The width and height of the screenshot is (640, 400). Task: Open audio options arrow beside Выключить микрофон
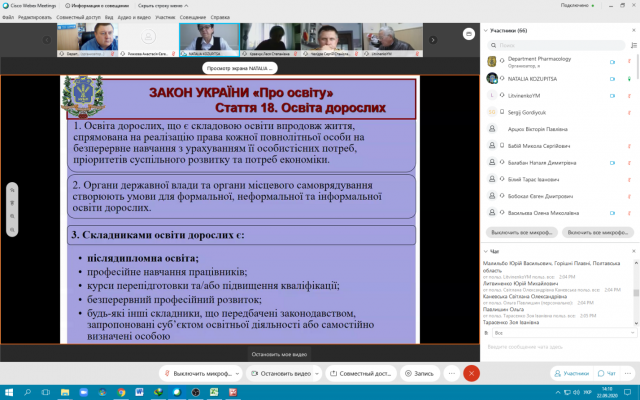click(x=238, y=373)
